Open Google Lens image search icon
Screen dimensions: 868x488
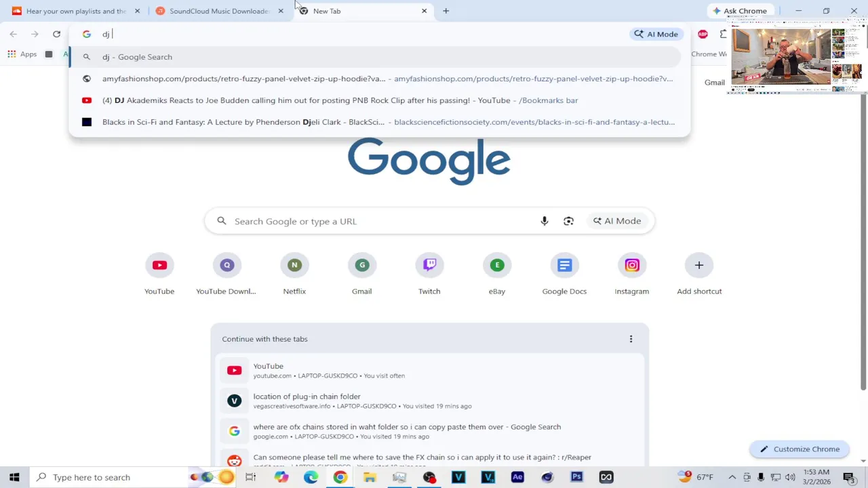tap(568, 221)
